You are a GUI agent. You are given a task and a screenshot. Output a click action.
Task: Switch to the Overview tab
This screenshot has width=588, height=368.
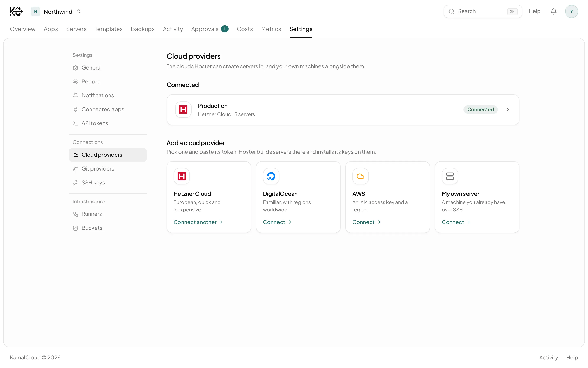[23, 29]
